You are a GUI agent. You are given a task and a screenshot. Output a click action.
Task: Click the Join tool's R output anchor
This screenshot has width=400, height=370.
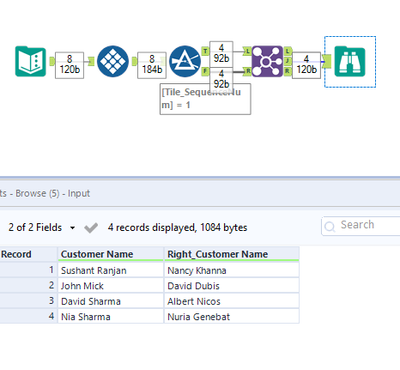coord(288,71)
